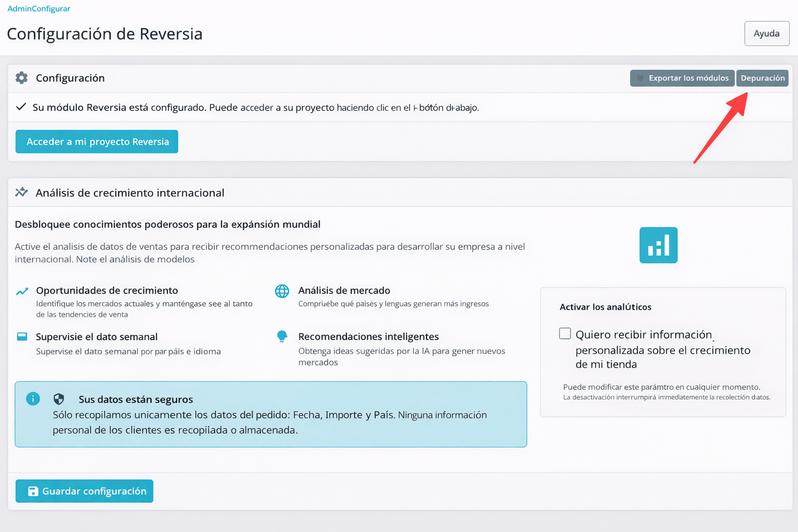Open the Ayuda page
The image size is (798, 532).
767,33
